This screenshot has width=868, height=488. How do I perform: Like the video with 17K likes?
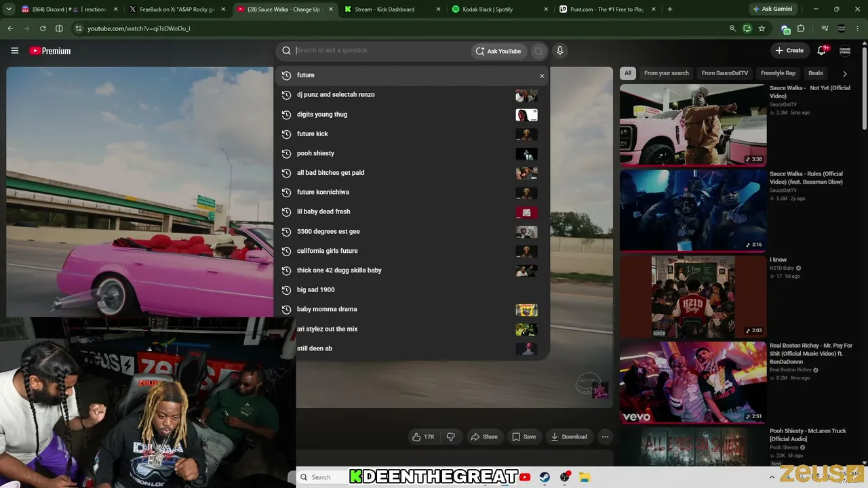coord(423,437)
